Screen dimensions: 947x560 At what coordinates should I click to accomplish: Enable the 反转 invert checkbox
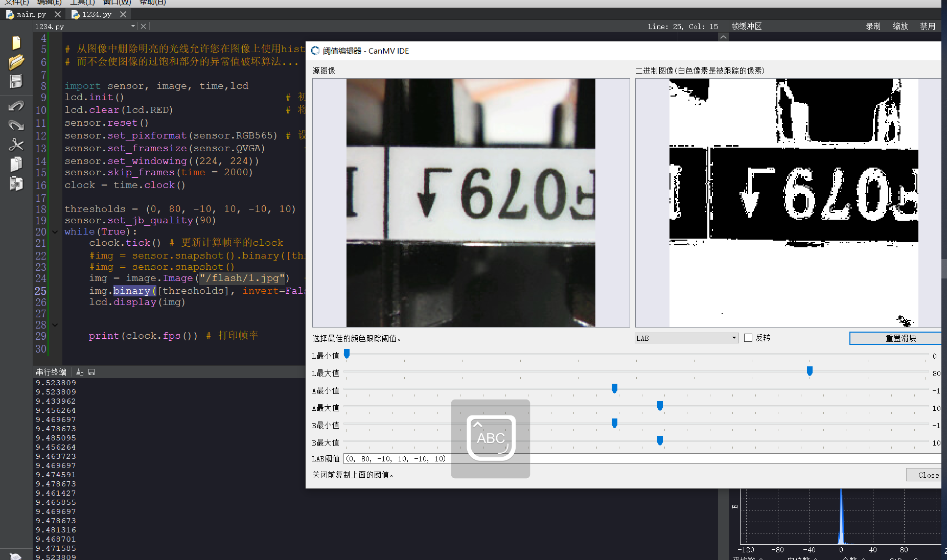pos(748,338)
